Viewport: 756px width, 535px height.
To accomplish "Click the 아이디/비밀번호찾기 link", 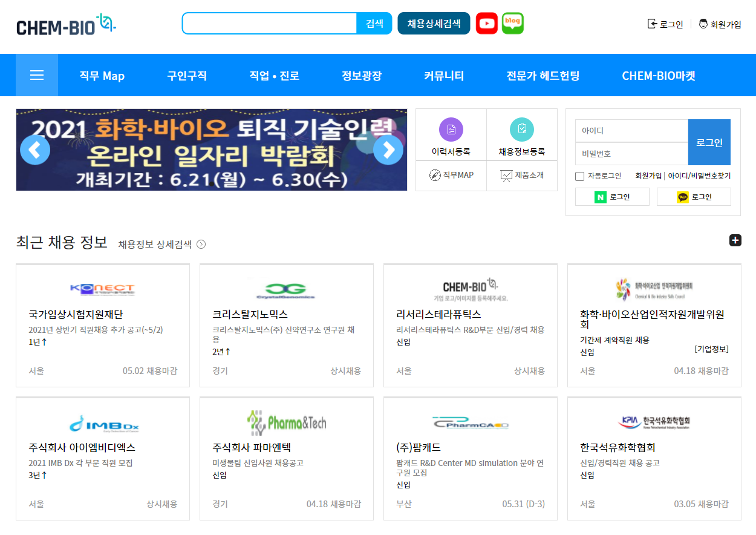I will (x=699, y=176).
